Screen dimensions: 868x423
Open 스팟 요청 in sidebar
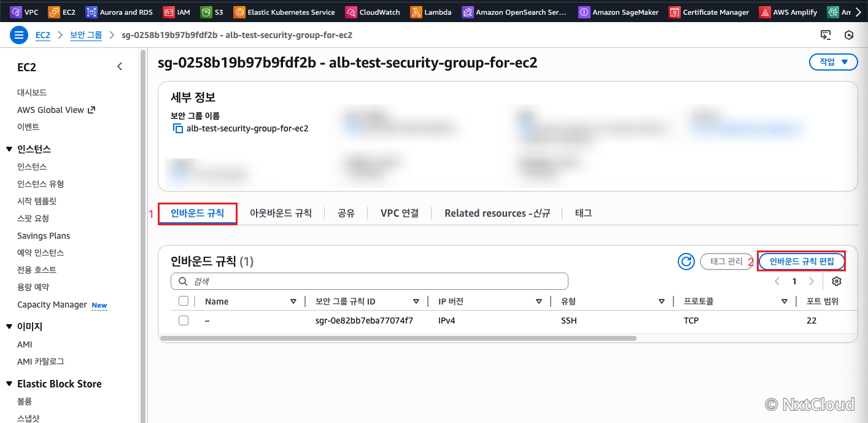tap(33, 218)
